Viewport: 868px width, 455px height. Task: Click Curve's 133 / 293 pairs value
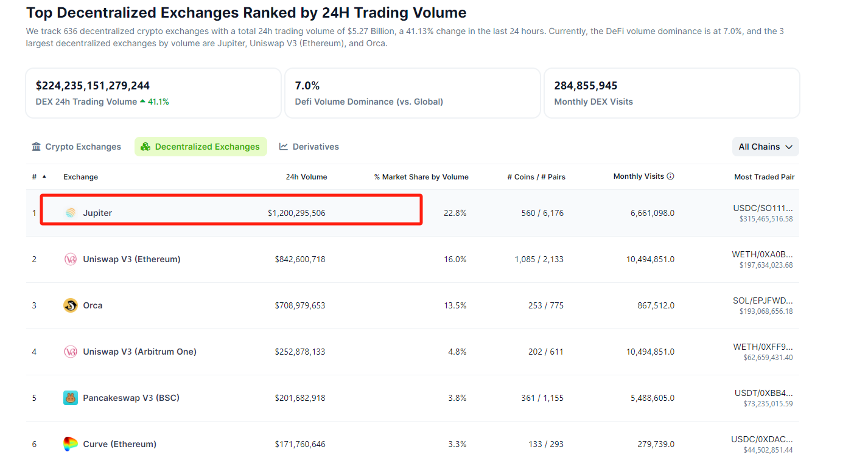[546, 444]
